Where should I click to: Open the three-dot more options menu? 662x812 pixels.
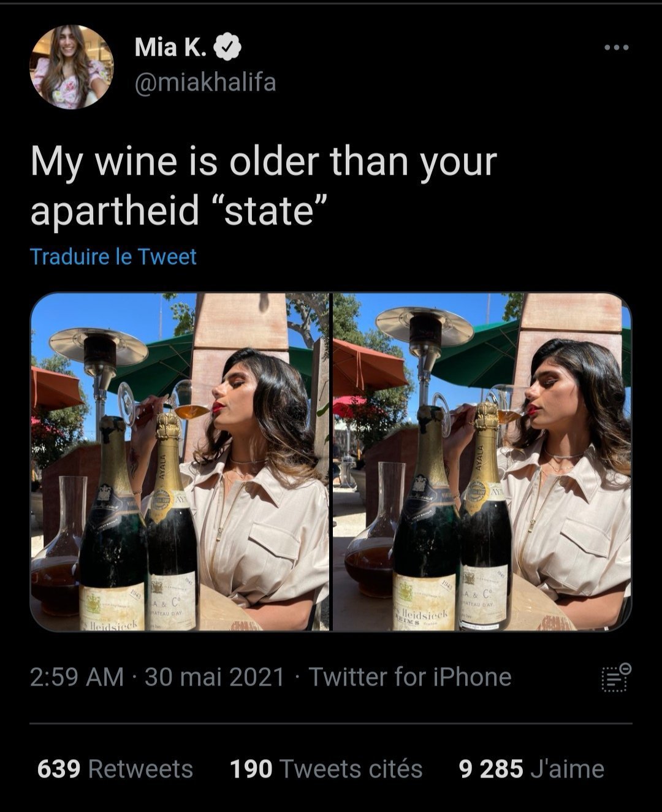tap(616, 48)
